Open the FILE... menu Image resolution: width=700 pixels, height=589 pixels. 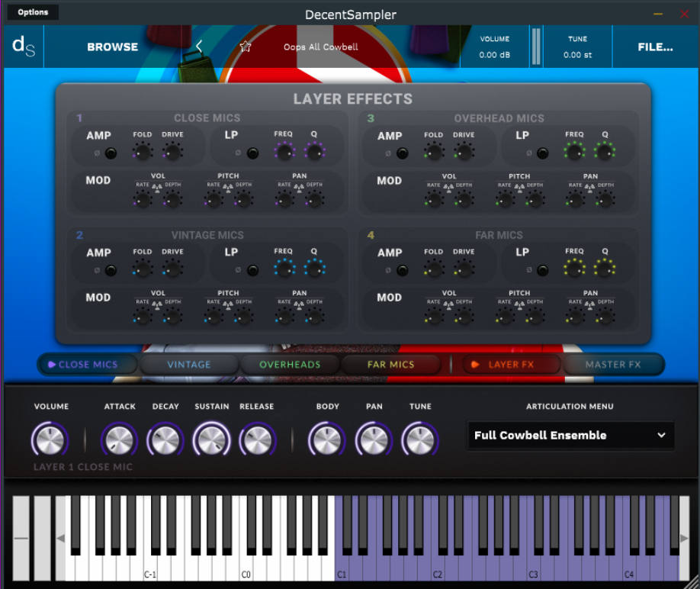pos(654,47)
